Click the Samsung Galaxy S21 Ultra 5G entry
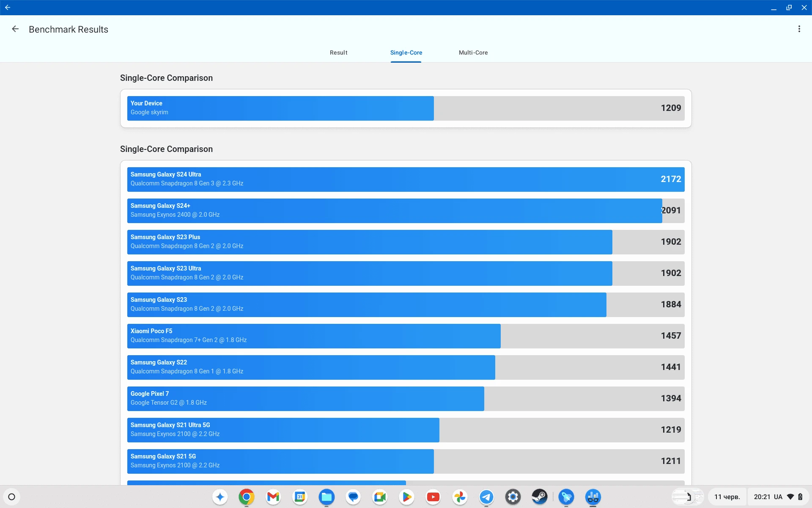 point(406,430)
